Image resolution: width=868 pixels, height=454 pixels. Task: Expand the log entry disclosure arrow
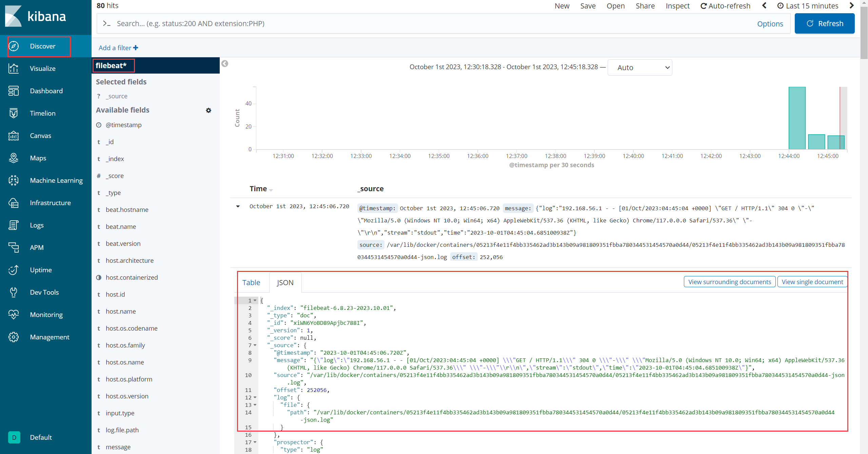(x=238, y=206)
